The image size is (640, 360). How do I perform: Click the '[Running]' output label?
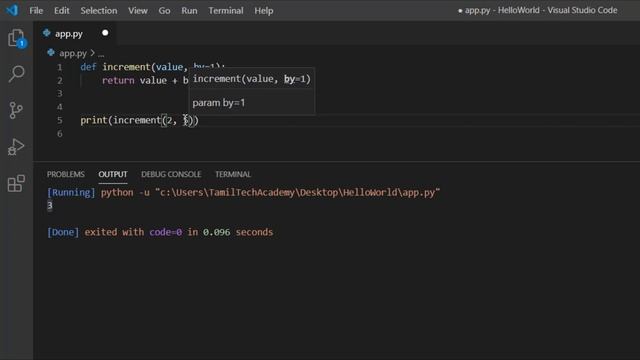click(71, 192)
